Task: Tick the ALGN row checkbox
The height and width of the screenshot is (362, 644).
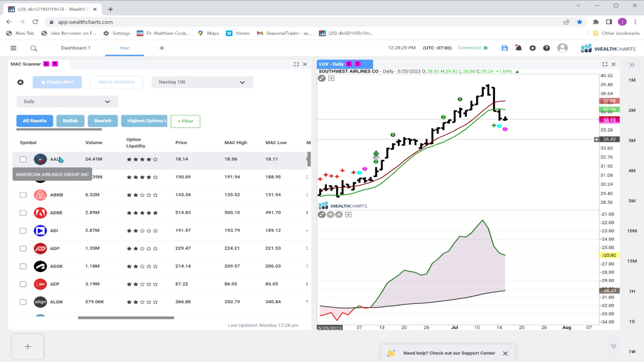Action: [x=23, y=302]
